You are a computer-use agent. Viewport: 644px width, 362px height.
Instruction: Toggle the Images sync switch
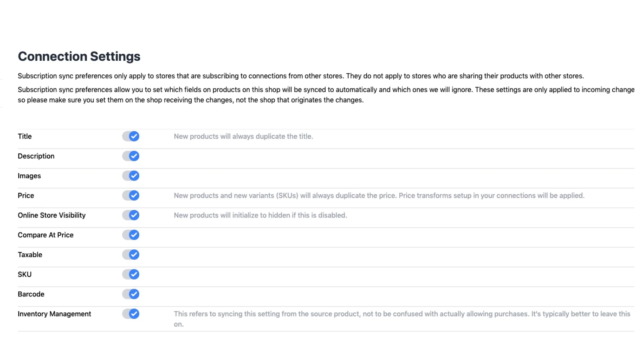[131, 176]
